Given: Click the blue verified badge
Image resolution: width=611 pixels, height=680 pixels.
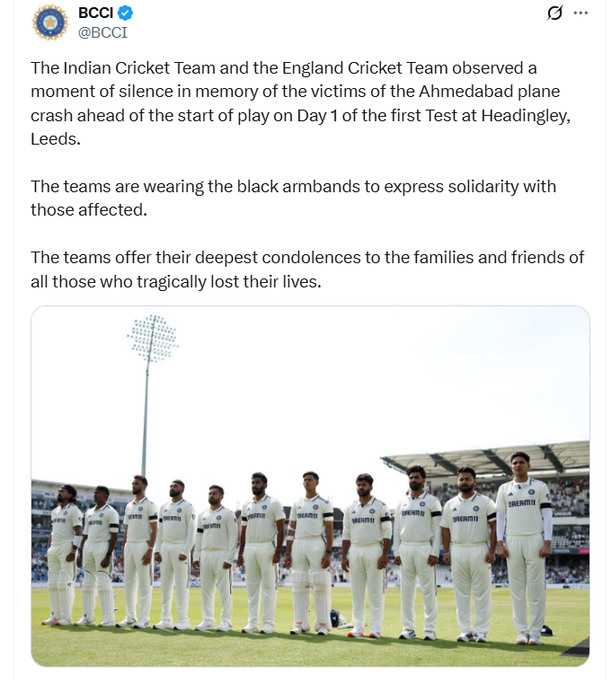Looking at the screenshot, I should (x=126, y=14).
